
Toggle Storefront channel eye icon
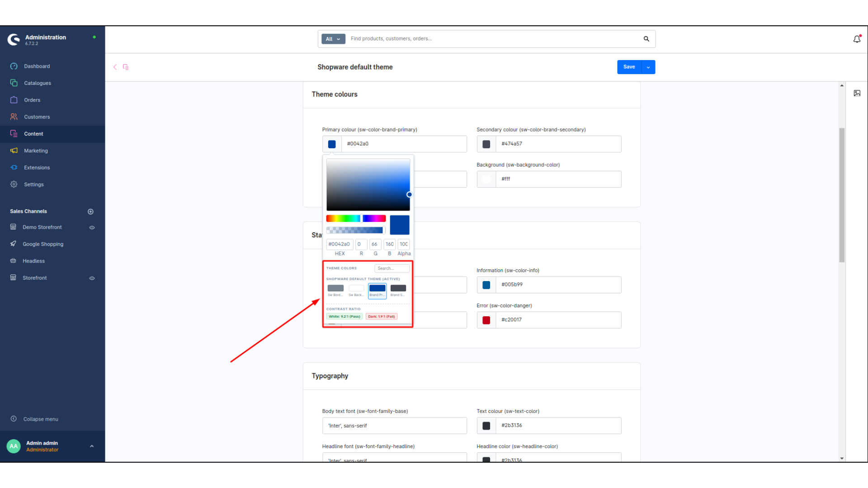pyautogui.click(x=92, y=278)
